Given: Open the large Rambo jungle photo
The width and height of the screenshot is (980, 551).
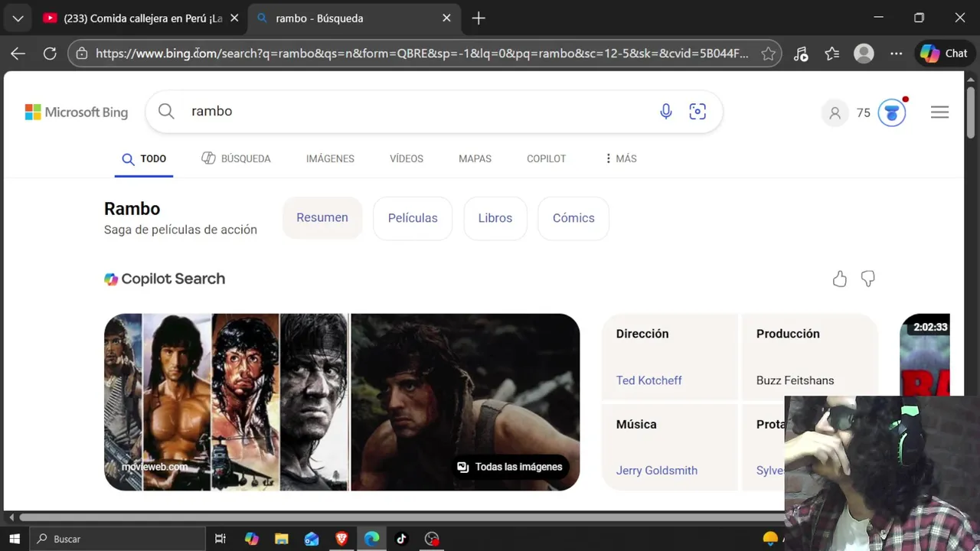Looking at the screenshot, I should pyautogui.click(x=465, y=402).
